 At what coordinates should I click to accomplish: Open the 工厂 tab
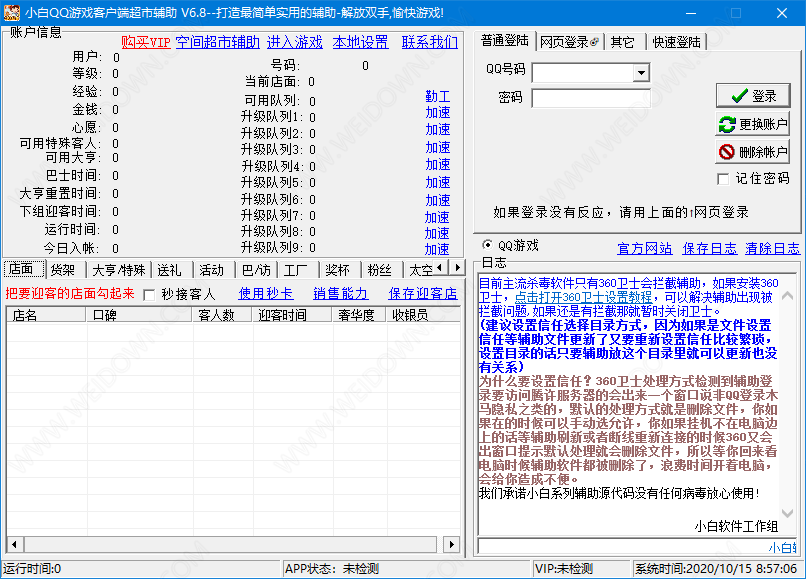point(296,270)
